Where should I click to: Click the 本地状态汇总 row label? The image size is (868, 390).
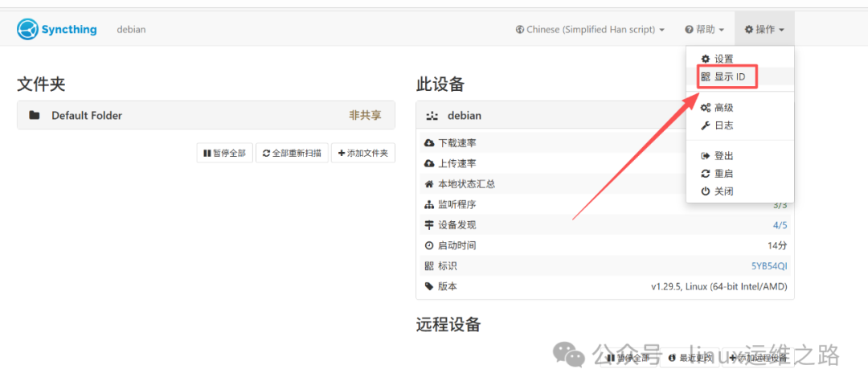[467, 184]
